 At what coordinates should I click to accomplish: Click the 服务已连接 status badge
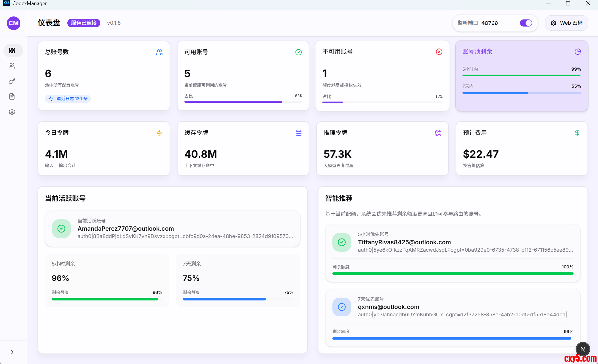[x=84, y=23]
